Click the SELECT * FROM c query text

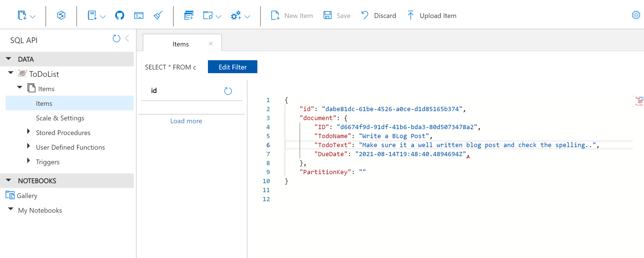(x=171, y=67)
